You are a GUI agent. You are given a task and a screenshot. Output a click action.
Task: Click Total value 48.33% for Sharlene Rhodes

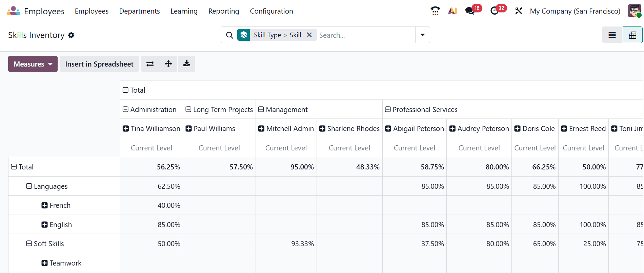click(x=349, y=167)
